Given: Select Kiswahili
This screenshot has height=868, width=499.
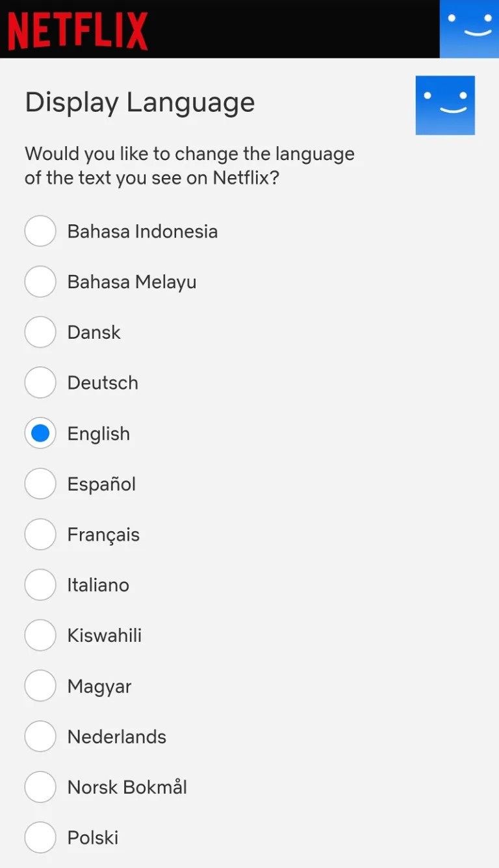Looking at the screenshot, I should (40, 635).
